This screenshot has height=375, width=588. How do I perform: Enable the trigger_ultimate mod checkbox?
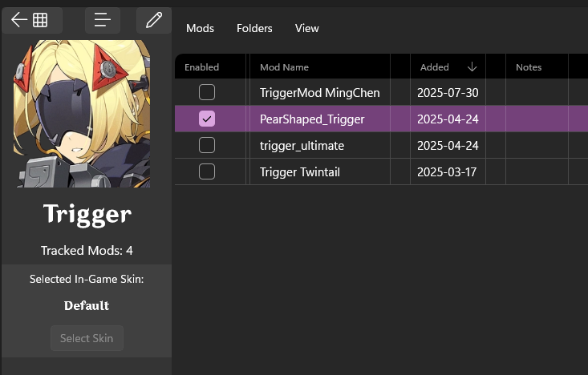207,145
